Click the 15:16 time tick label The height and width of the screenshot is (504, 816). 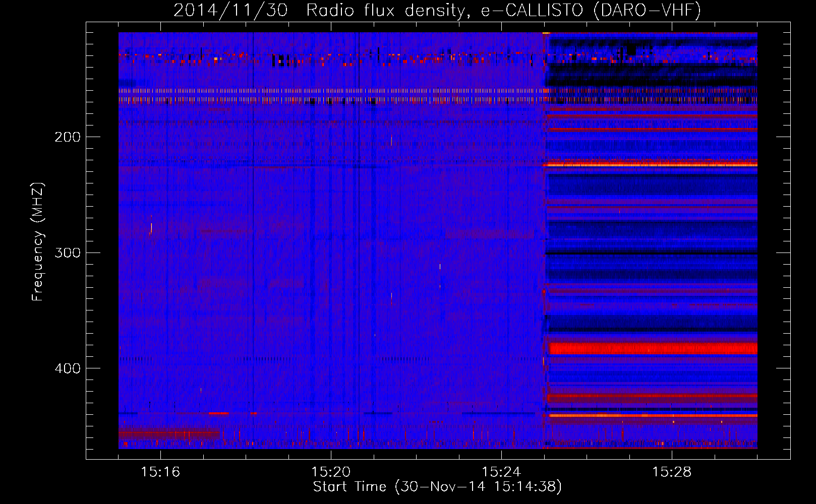[160, 472]
